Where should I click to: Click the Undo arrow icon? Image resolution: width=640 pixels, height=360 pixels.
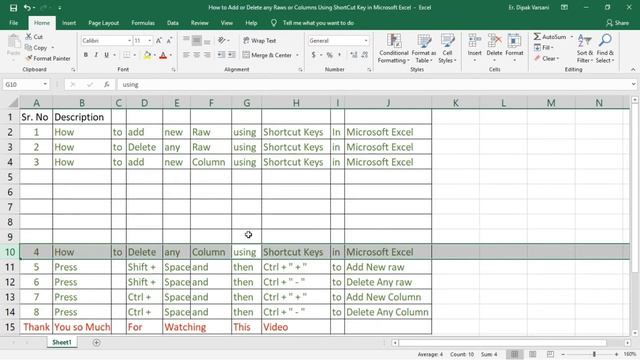pos(27,8)
